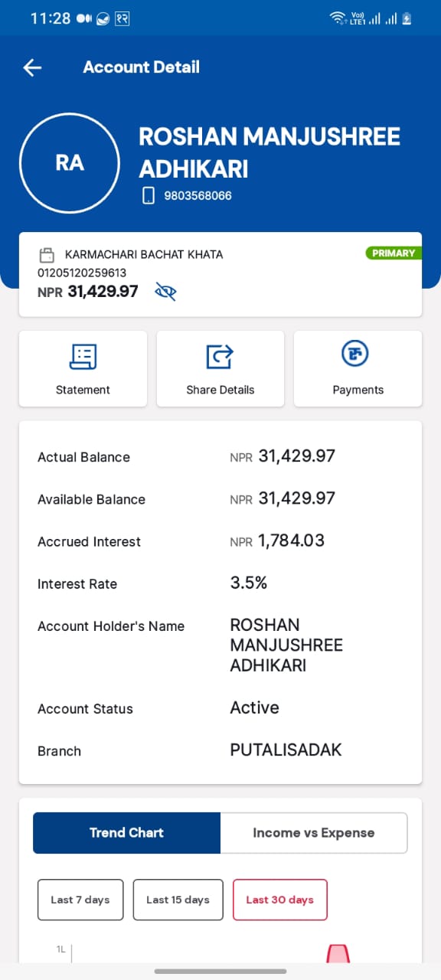Screen dimensions: 441x980
Task: Open the Payments rupee icon
Action: [355, 354]
